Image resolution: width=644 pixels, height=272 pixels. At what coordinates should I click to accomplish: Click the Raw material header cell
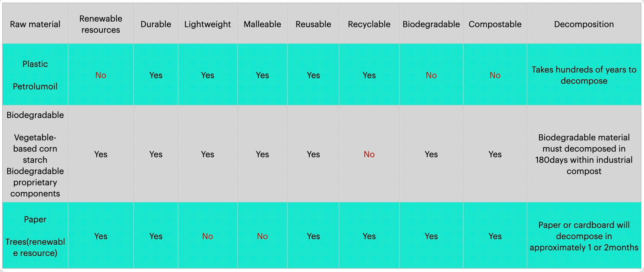tap(35, 24)
